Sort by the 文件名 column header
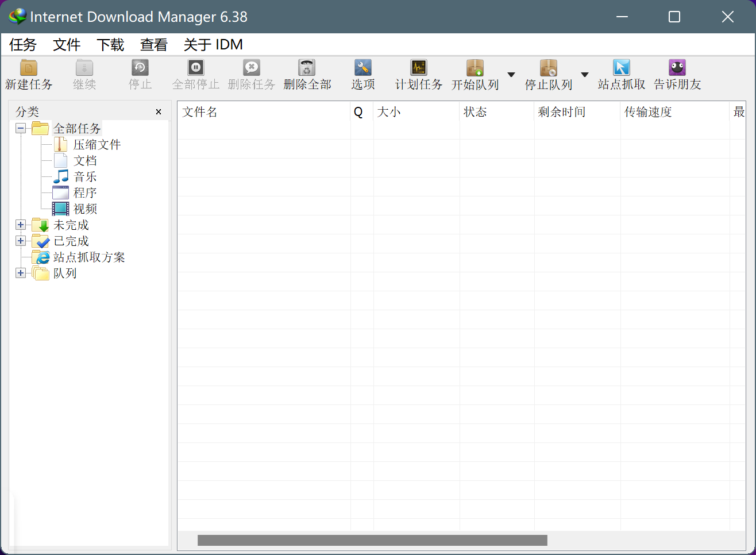756x555 pixels. click(x=264, y=111)
